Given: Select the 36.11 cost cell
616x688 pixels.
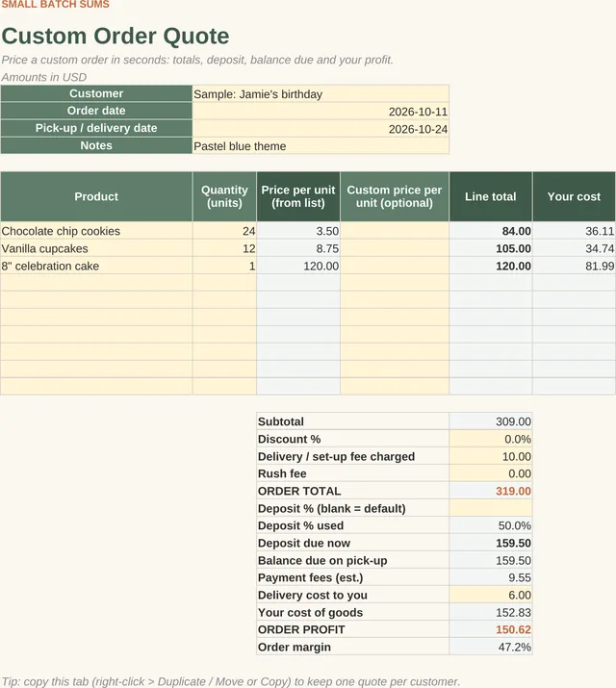Looking at the screenshot, I should coord(574,231).
